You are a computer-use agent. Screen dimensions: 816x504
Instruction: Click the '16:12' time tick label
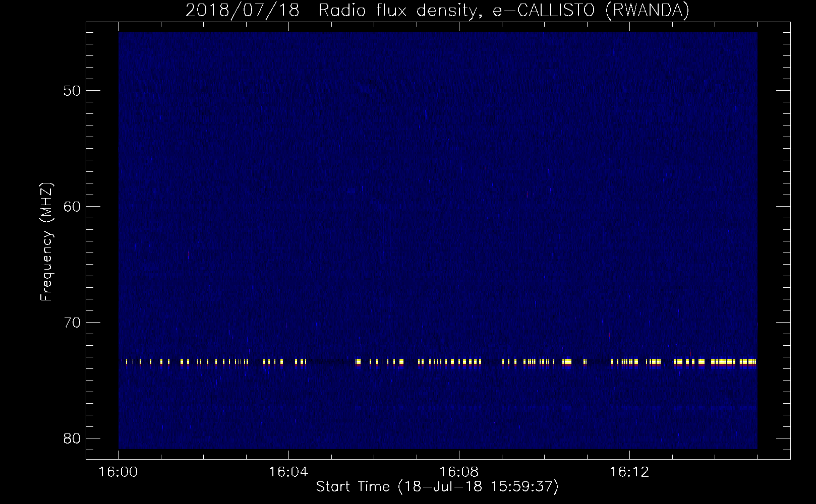click(x=629, y=472)
